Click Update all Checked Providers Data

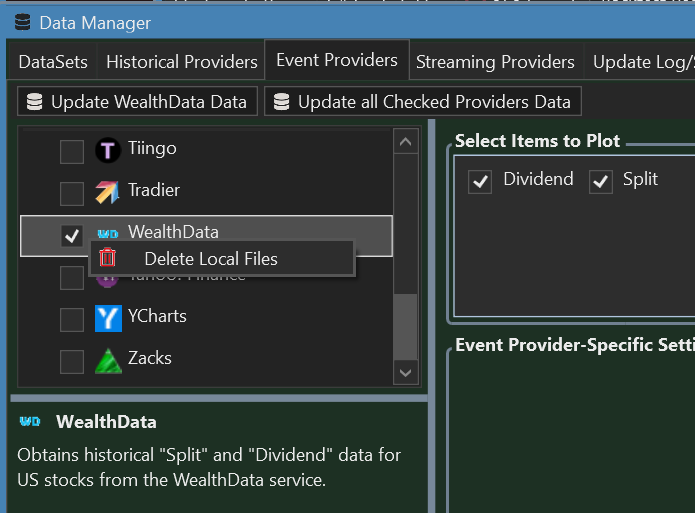pos(422,101)
